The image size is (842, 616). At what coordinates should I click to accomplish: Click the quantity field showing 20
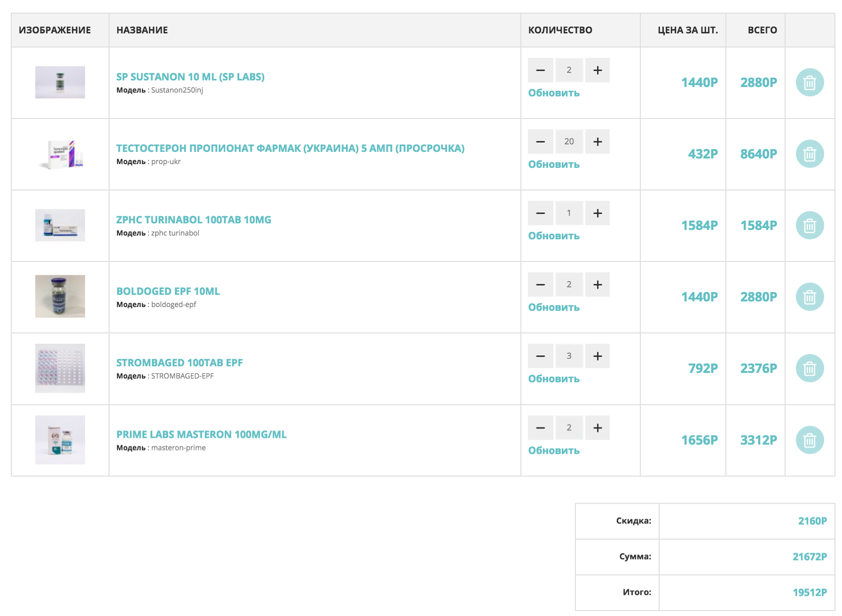(x=569, y=142)
